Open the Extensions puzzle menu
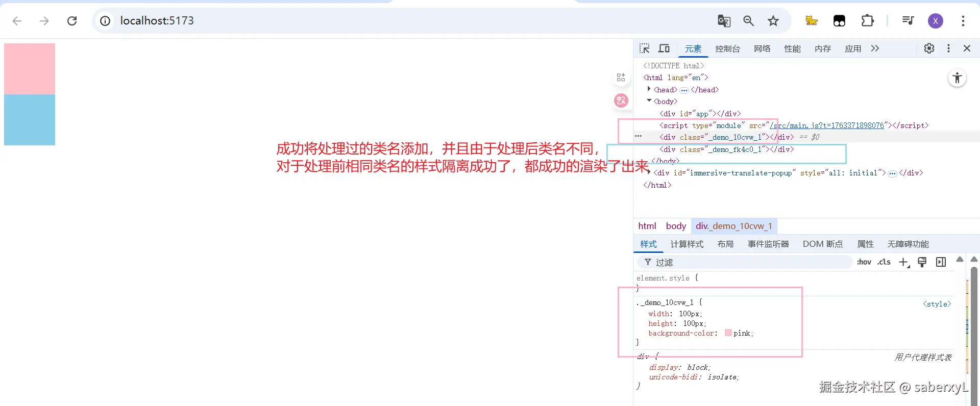 pyautogui.click(x=867, y=21)
